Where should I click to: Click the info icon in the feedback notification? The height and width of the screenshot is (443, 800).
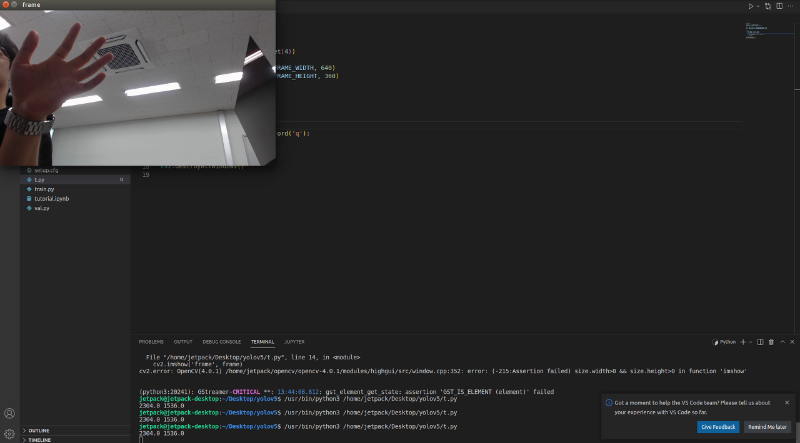(x=609, y=403)
